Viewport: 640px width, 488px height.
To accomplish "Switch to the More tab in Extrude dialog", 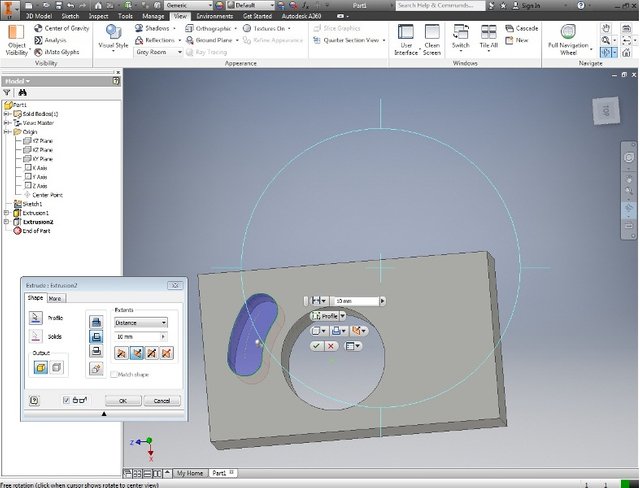I will click(55, 298).
